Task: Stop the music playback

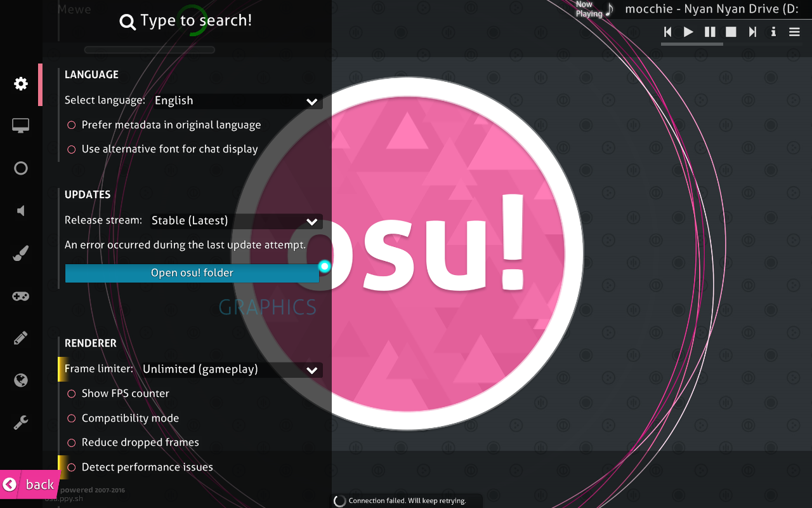Action: coord(731,32)
